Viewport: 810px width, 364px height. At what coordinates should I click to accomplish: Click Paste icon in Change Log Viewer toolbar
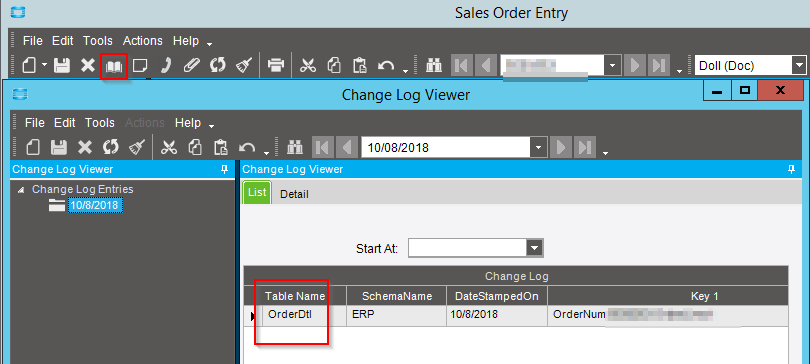coord(221,148)
